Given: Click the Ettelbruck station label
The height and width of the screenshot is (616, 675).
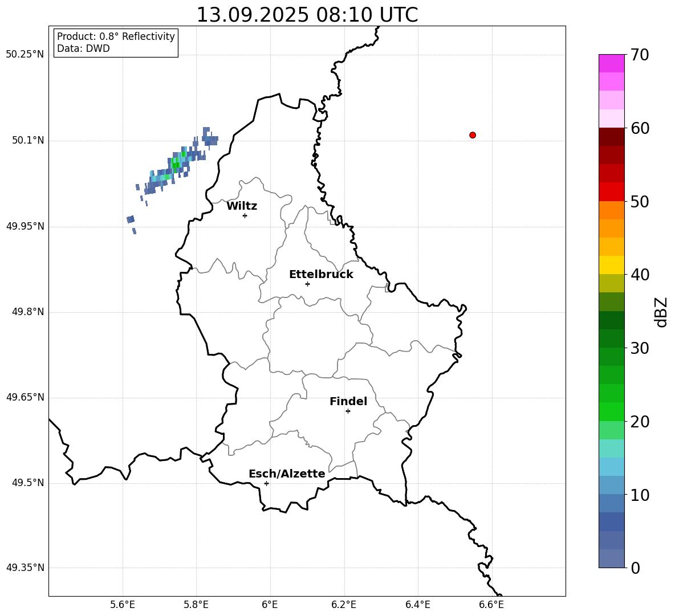Looking at the screenshot, I should tap(321, 275).
